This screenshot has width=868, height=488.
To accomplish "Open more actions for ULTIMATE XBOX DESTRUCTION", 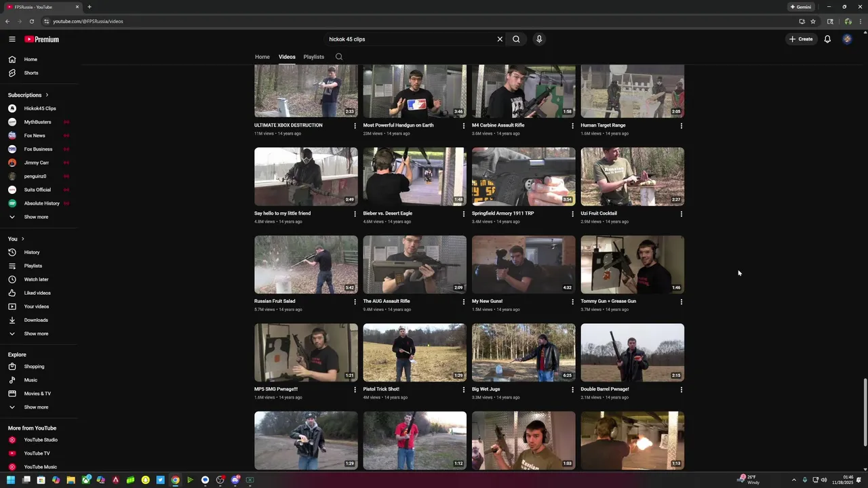I will (355, 125).
